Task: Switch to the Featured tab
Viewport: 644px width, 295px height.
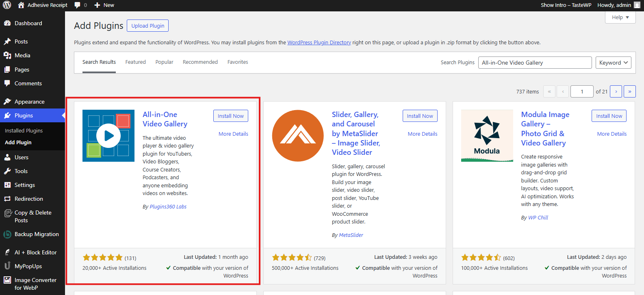Action: tap(135, 62)
